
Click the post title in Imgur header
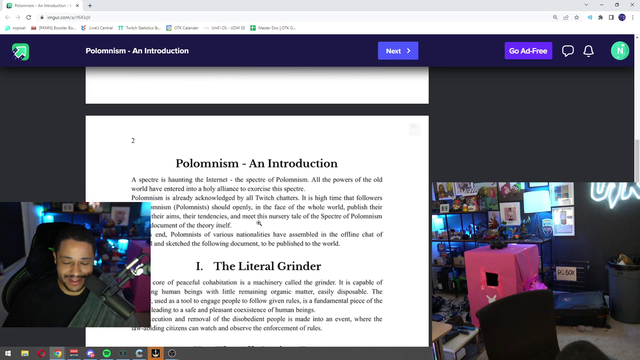click(x=137, y=51)
